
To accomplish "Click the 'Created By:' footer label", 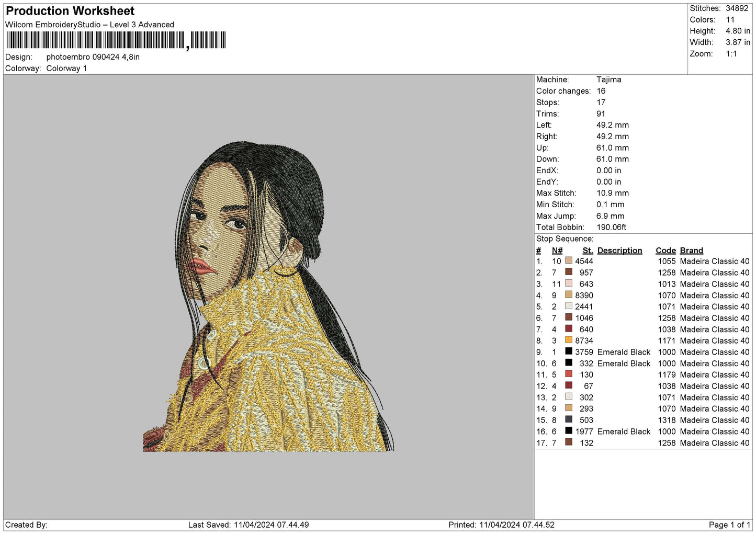I will click(x=26, y=525).
